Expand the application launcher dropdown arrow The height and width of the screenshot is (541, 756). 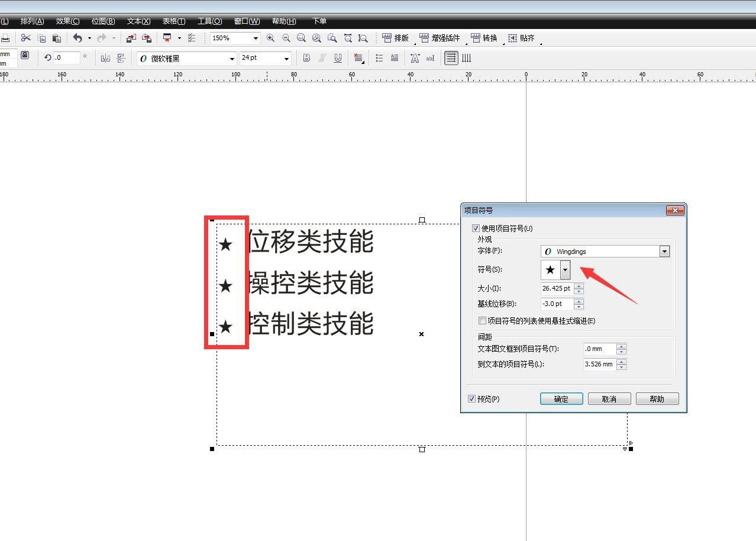click(179, 38)
